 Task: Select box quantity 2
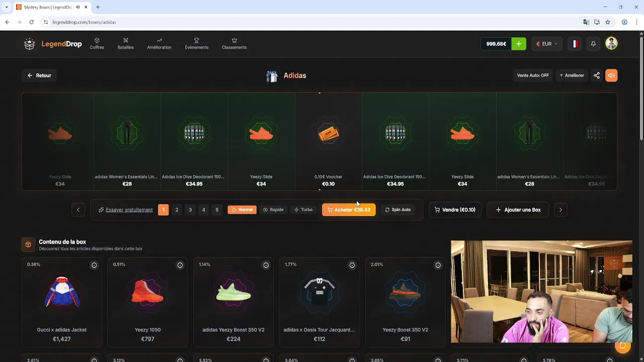coord(177,210)
